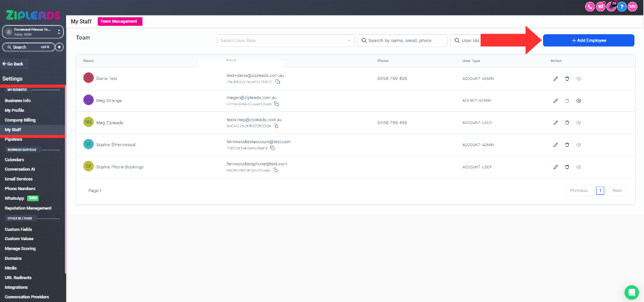Open Integrations settings

click(x=16, y=287)
